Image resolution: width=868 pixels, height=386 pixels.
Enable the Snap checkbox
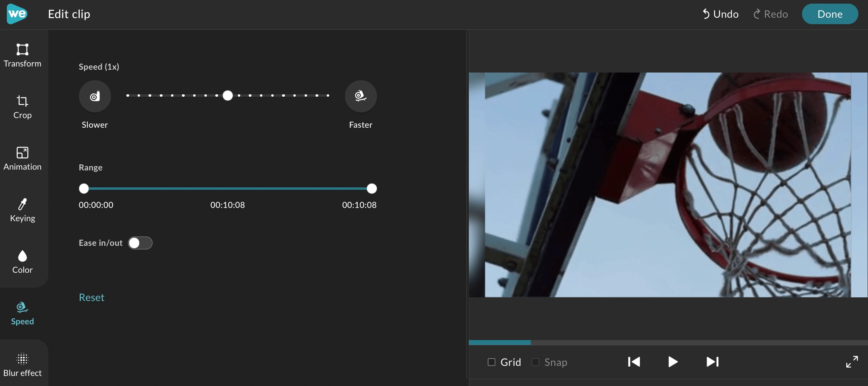tap(535, 362)
